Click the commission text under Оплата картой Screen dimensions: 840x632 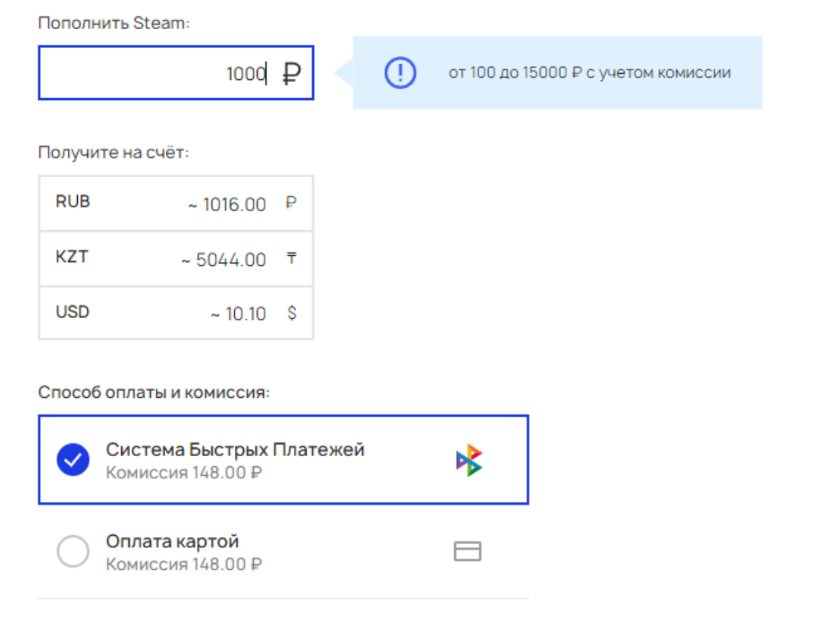point(184,564)
